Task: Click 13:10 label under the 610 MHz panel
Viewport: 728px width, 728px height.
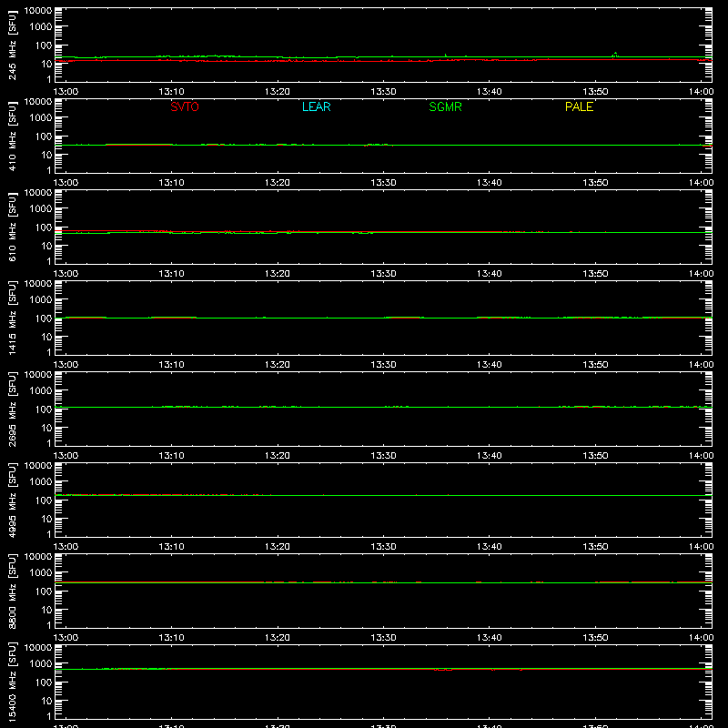Action: 172,274
